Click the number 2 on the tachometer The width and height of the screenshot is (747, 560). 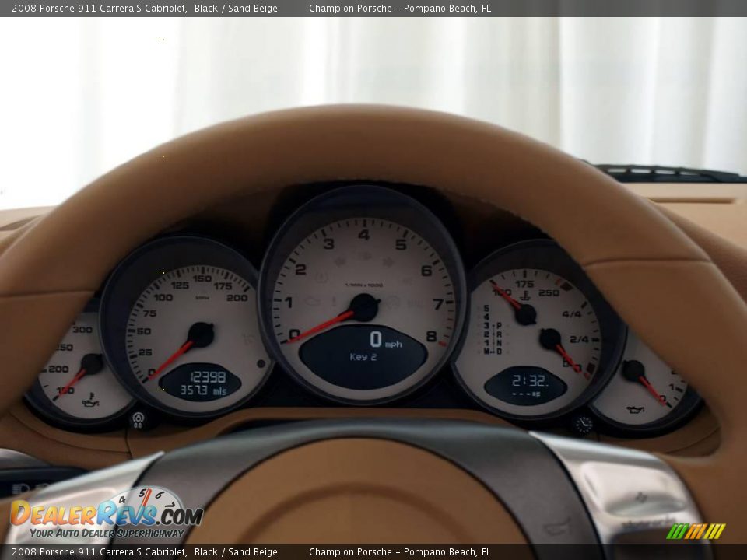click(300, 270)
